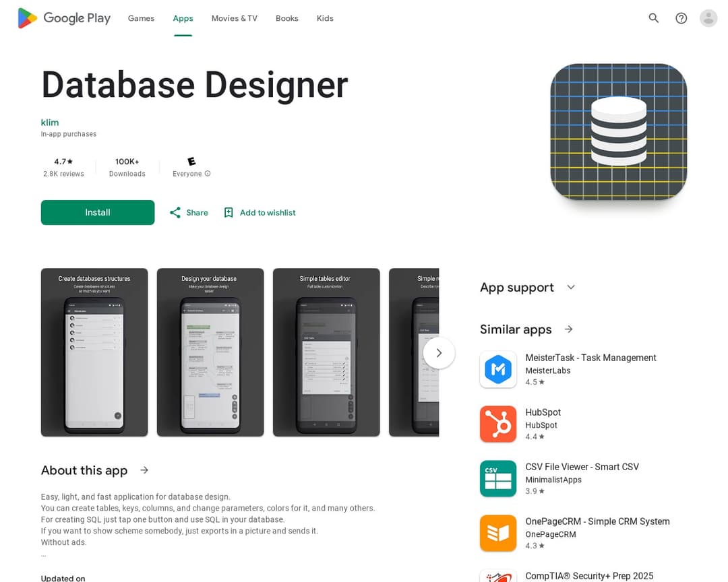Click the wishlist bookmark icon
728x582 pixels.
click(229, 213)
